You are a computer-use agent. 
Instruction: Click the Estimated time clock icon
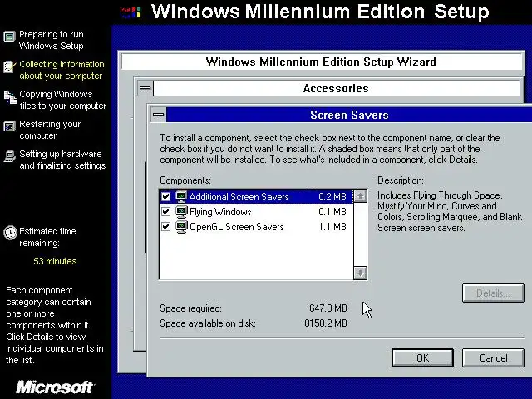[10, 233]
